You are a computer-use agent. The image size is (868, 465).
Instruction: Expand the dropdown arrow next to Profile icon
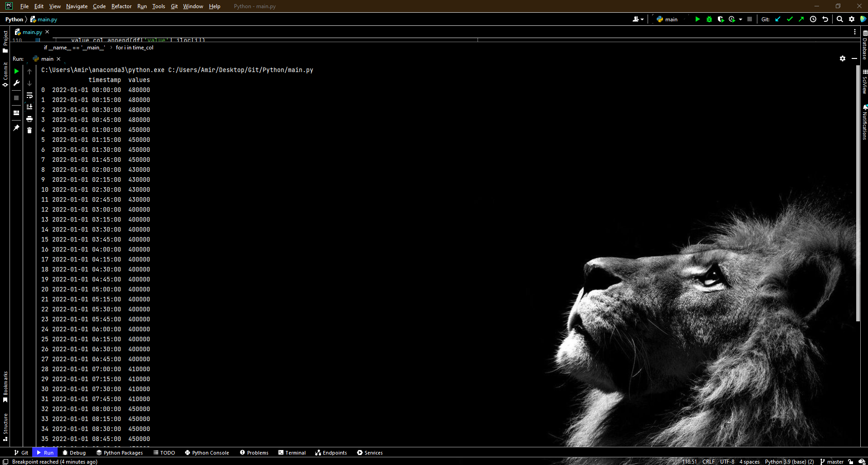741,19
